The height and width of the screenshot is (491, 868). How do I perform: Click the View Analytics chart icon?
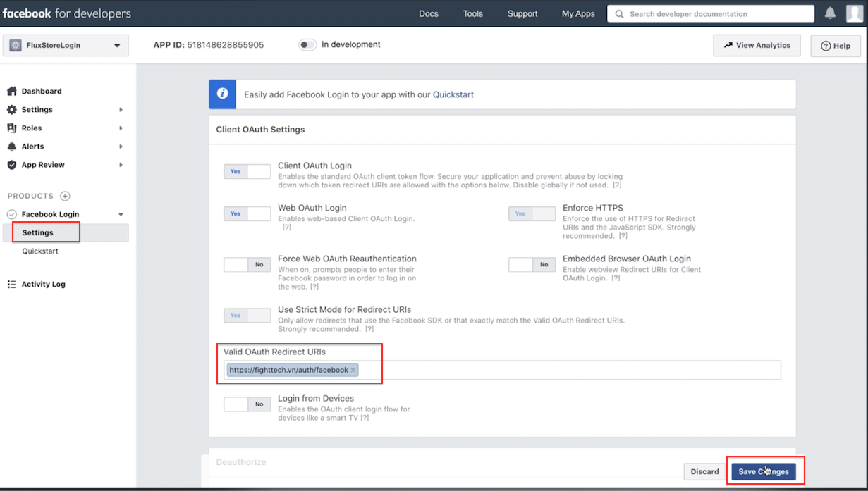(x=728, y=45)
